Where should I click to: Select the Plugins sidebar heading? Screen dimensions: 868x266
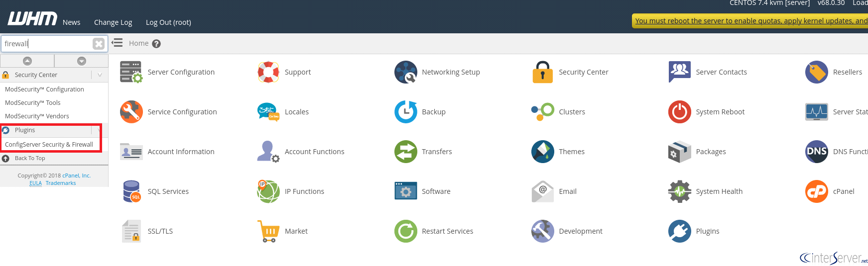[x=25, y=130]
